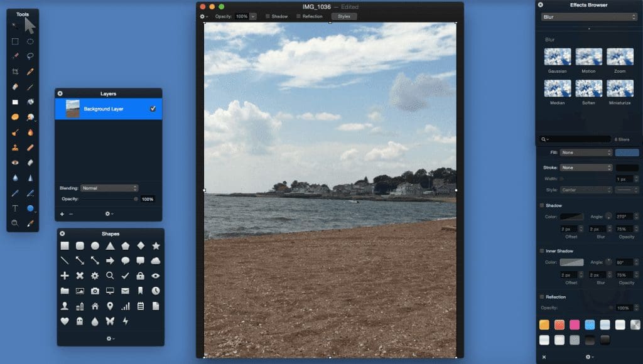
Task: Open the stroke Style Center dropdown
Action: tap(586, 190)
